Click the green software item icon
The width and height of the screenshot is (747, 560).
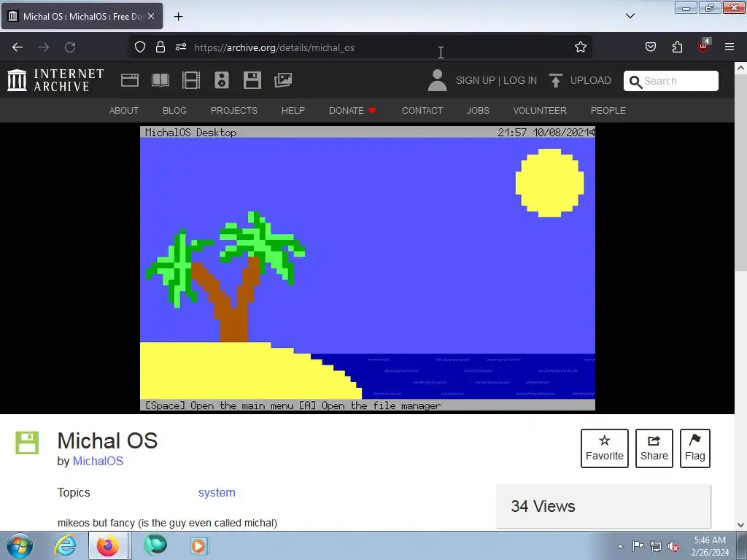(x=27, y=443)
